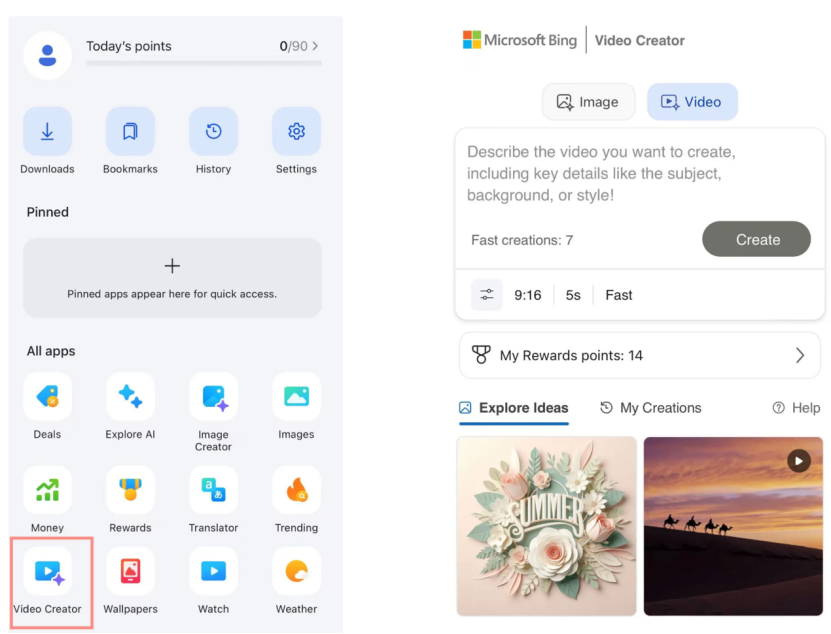The image size is (831, 634).
Task: Launch the Money app
Action: pos(47,490)
